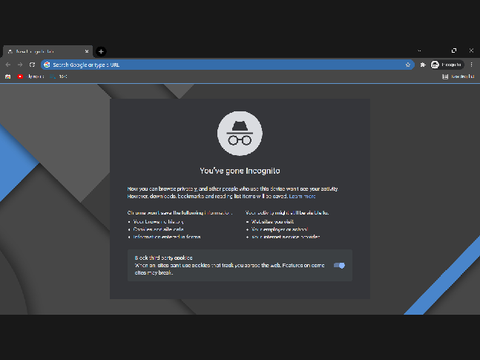Go forward using the forward arrow
The width and height of the screenshot is (480, 360).
[20, 65]
